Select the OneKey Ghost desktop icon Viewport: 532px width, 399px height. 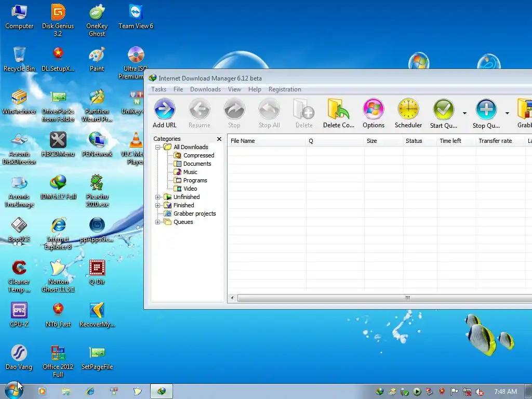[x=97, y=20]
